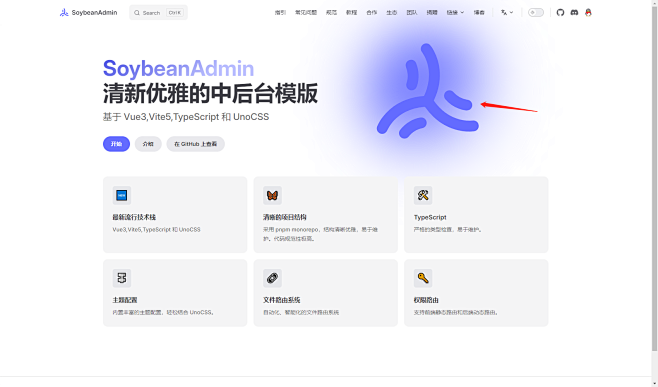
Task: Open the GitHub repository icon link
Action: 560,13
